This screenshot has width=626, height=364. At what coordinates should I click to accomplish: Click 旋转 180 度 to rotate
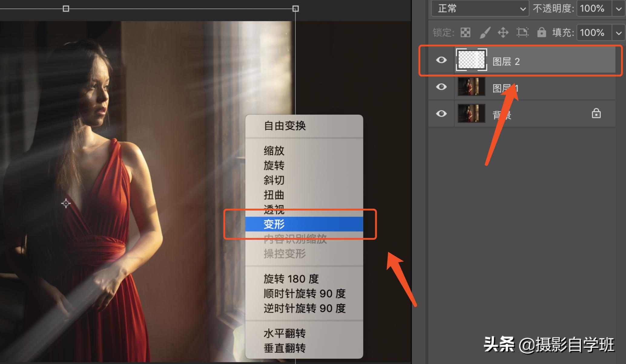pyautogui.click(x=291, y=278)
